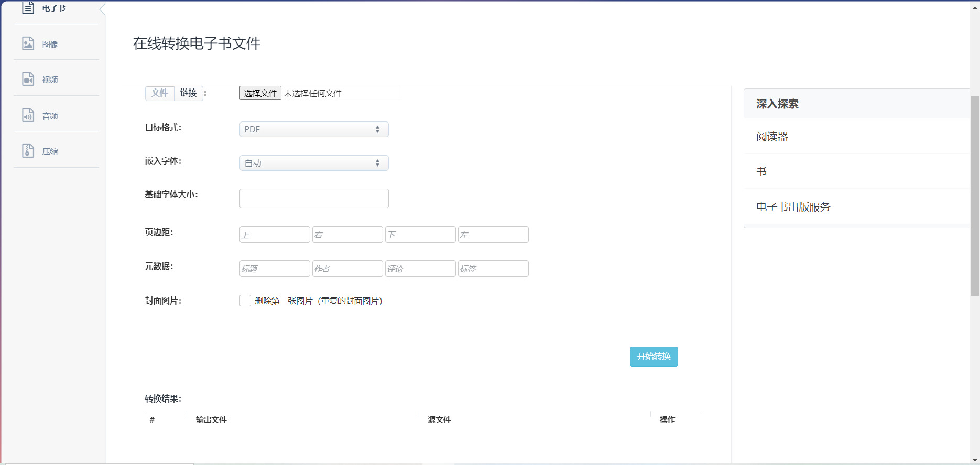This screenshot has width=980, height=465.
Task: Click the 转换结果 label
Action: point(163,398)
